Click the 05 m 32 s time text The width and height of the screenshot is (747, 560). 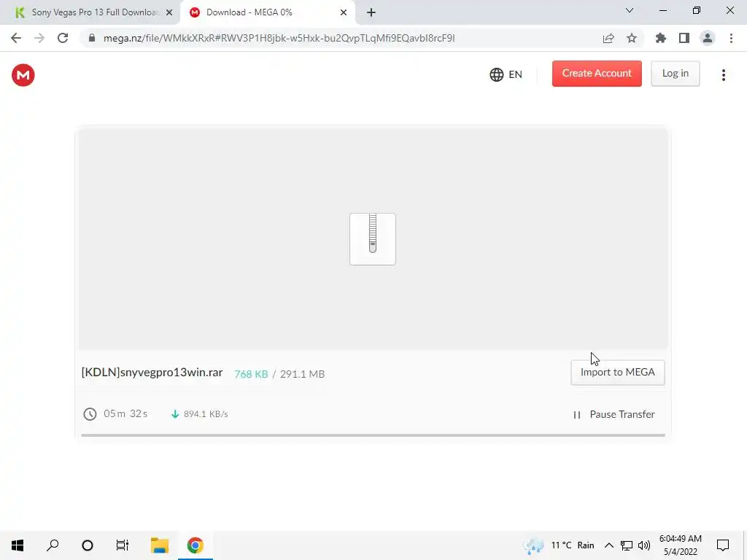125,414
